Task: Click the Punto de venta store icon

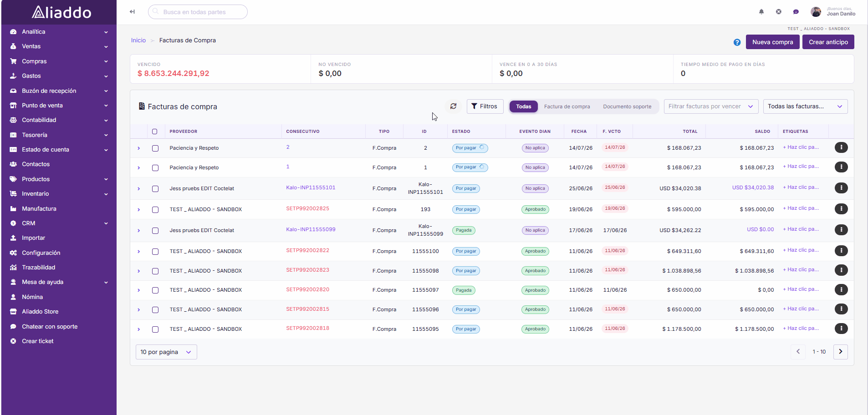Action: [13, 106]
